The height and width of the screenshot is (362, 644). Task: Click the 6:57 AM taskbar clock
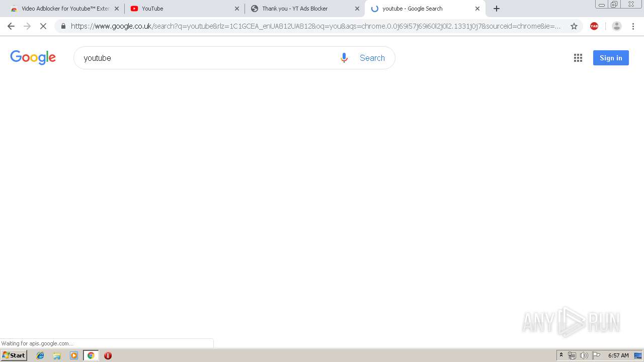click(618, 355)
